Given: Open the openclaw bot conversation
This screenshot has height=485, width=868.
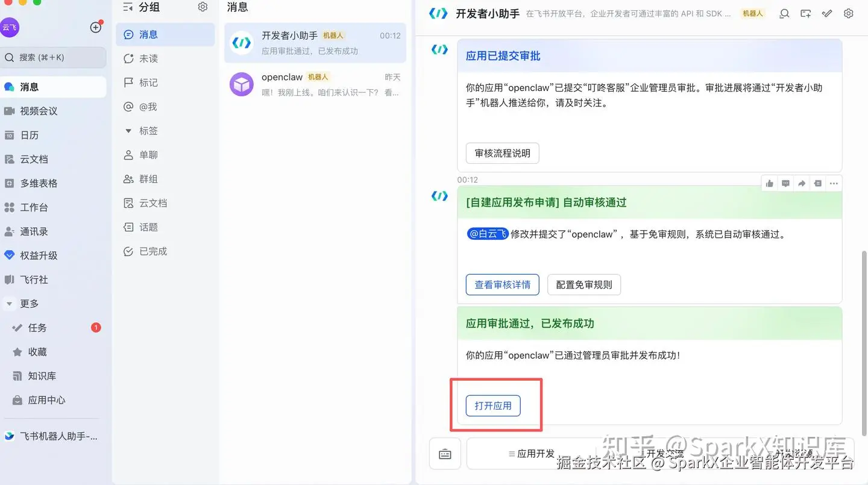Looking at the screenshot, I should click(x=315, y=84).
